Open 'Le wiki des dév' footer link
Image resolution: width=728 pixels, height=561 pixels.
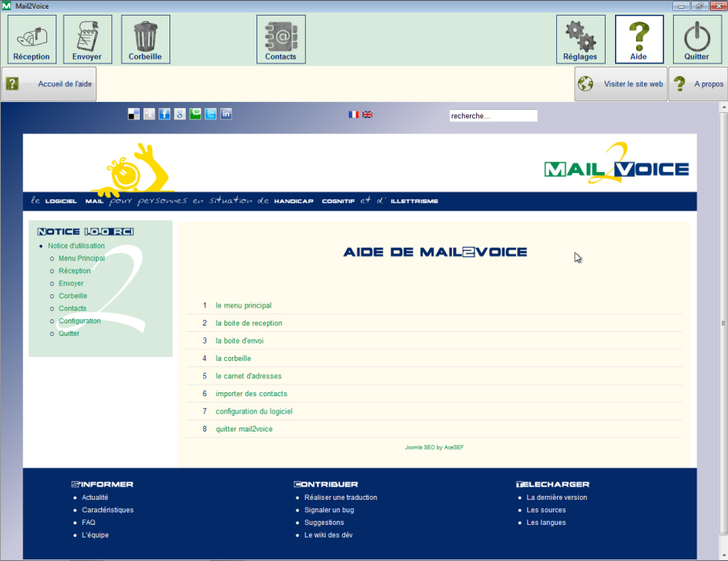[x=328, y=535]
